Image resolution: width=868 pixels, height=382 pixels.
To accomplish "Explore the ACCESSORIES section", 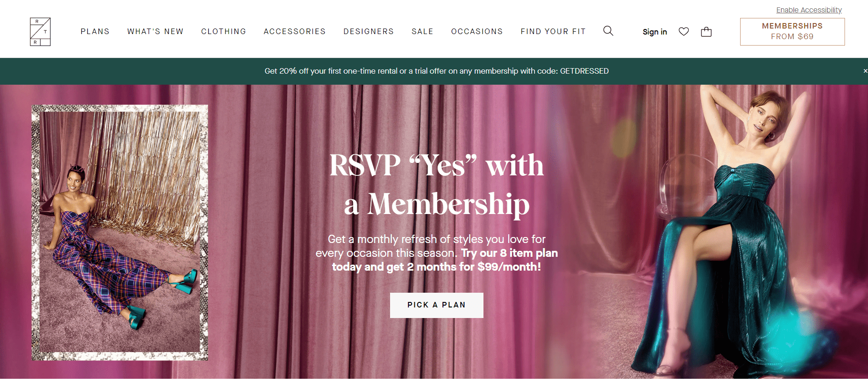I will point(294,31).
